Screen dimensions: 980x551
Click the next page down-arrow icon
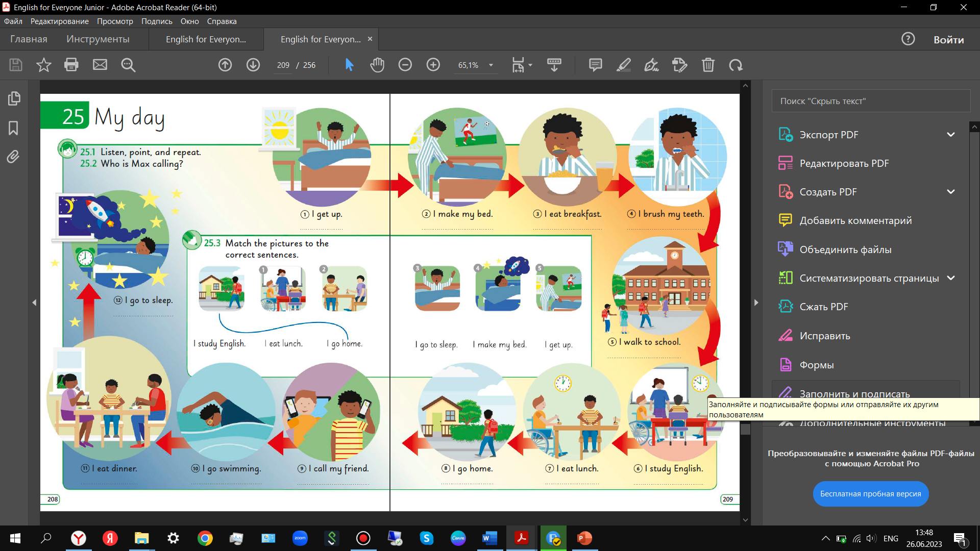(253, 65)
